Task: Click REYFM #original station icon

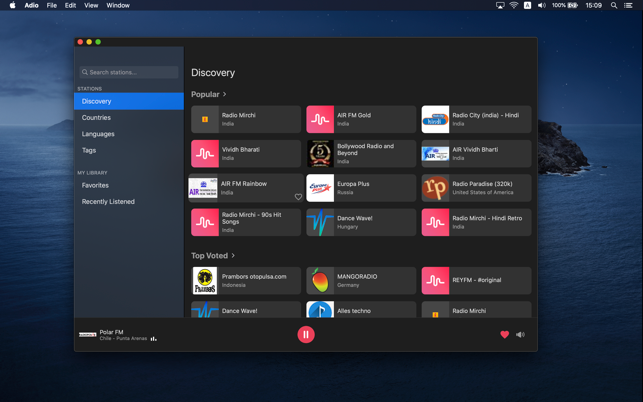Action: [x=436, y=281]
